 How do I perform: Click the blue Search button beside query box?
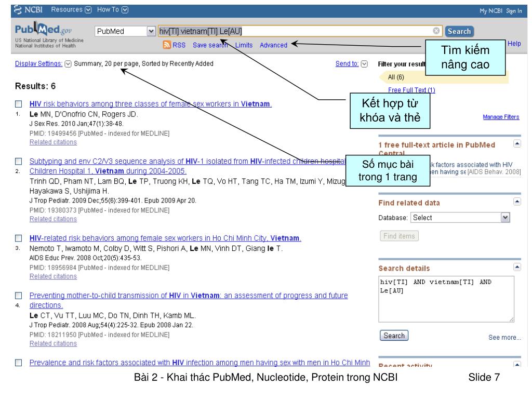point(459,31)
